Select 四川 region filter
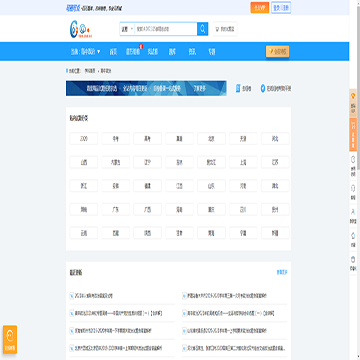The height and width of the screenshot is (360, 360). (243, 209)
